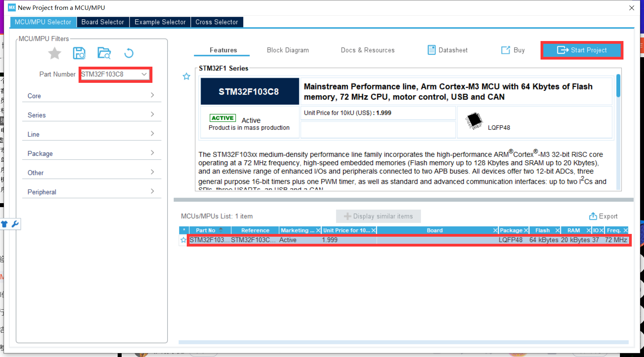Open the Buy link
The image size is (644, 357).
(x=513, y=50)
